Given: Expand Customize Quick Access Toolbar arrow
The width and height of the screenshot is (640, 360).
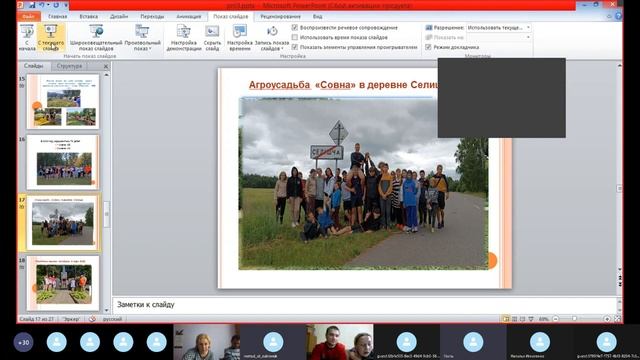Looking at the screenshot, I should 66,5.
